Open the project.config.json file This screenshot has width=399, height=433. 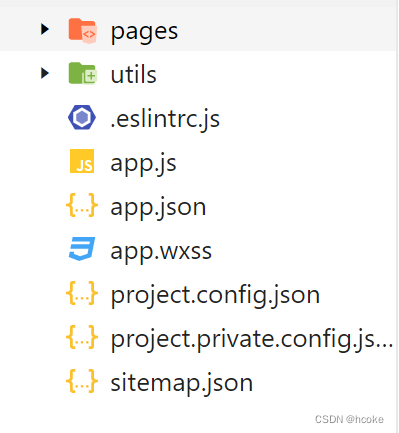pyautogui.click(x=215, y=295)
